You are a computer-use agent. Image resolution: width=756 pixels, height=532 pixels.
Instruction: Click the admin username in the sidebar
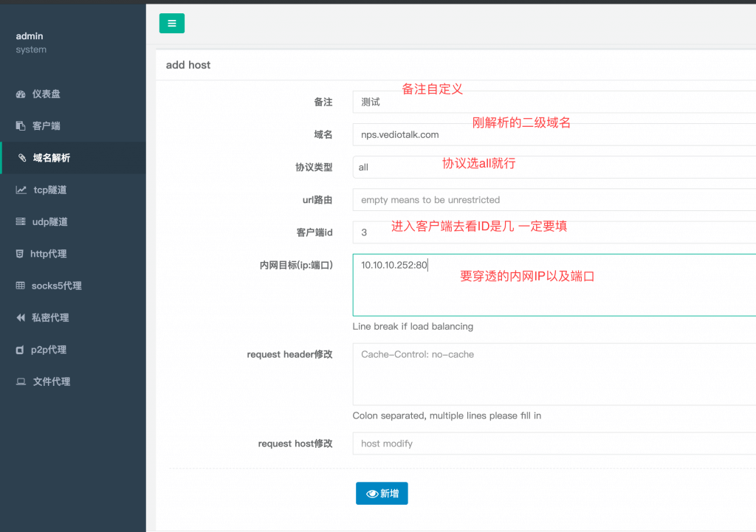(30, 36)
